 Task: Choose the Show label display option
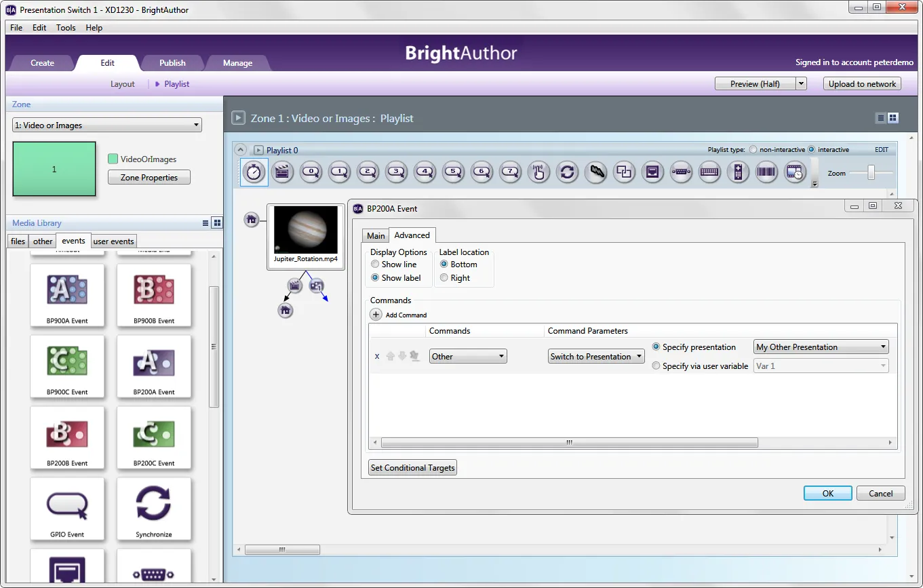pyautogui.click(x=375, y=278)
